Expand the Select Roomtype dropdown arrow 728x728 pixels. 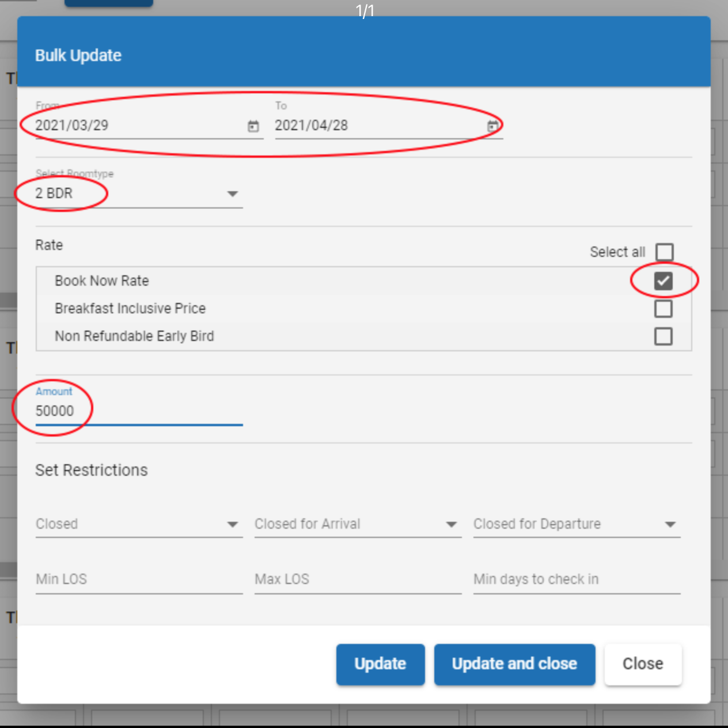tap(232, 194)
